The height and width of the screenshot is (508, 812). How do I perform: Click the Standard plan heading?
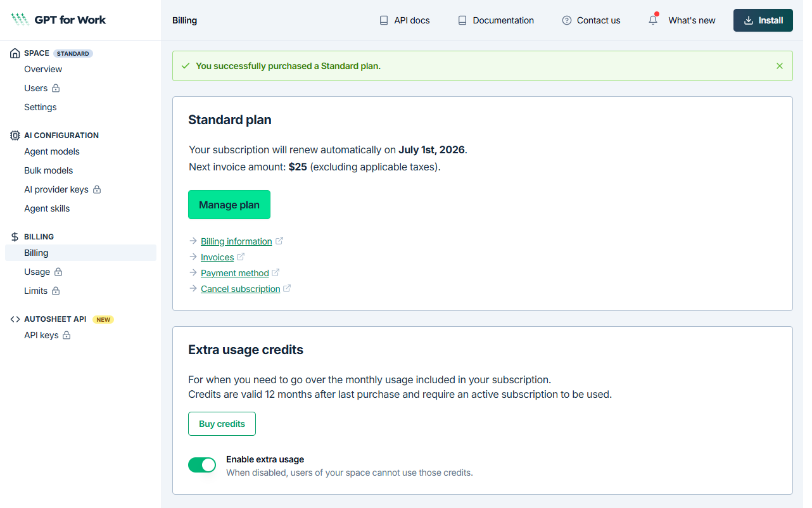click(x=230, y=120)
